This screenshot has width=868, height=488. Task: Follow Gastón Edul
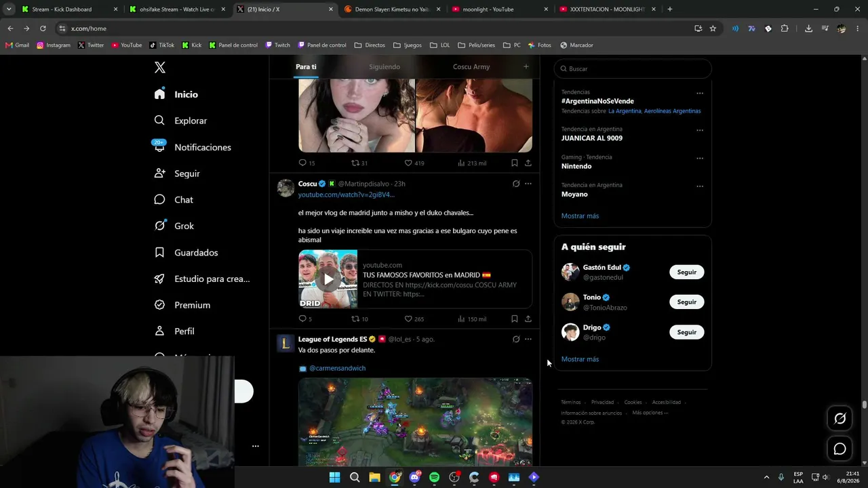tap(686, 272)
